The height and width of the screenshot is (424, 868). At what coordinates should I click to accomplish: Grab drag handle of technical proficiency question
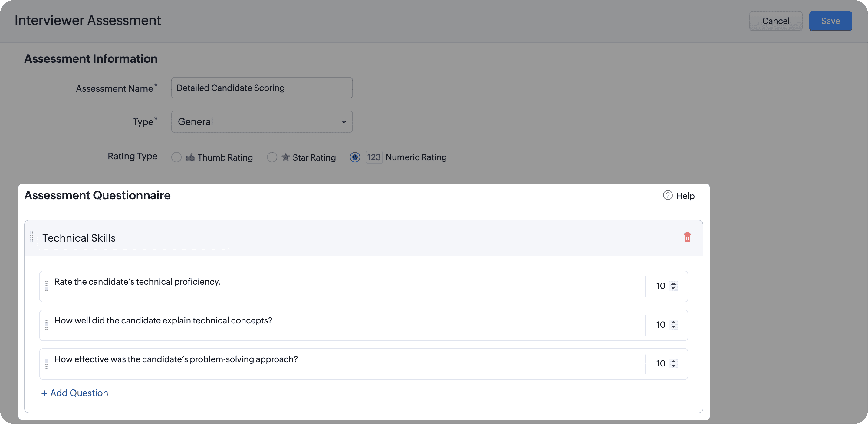(47, 286)
